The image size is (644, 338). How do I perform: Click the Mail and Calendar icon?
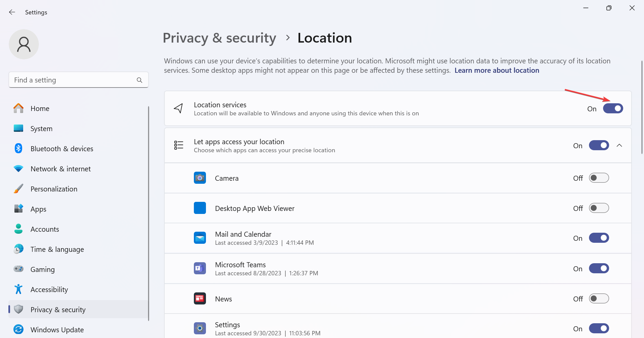click(200, 238)
